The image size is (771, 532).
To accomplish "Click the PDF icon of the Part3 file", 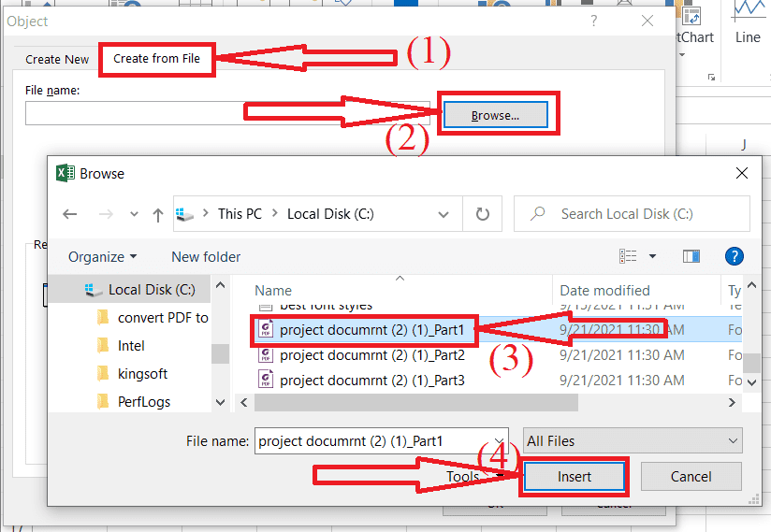I will point(266,381).
